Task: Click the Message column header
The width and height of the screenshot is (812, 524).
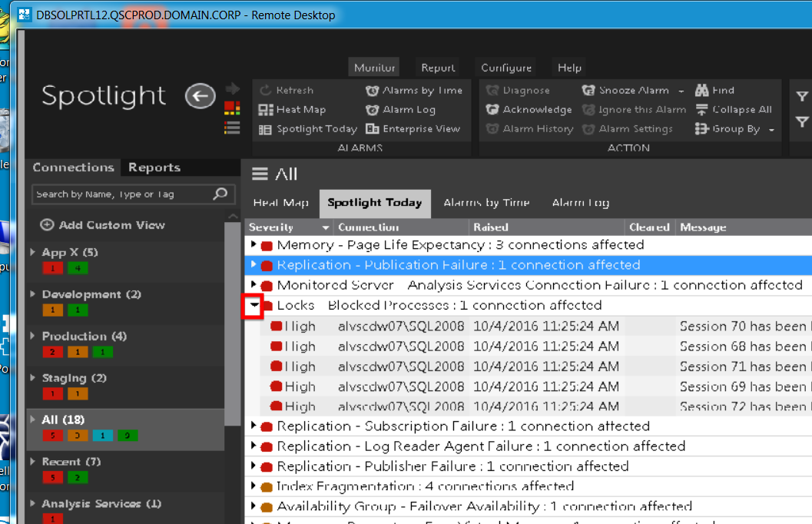Action: coord(744,227)
